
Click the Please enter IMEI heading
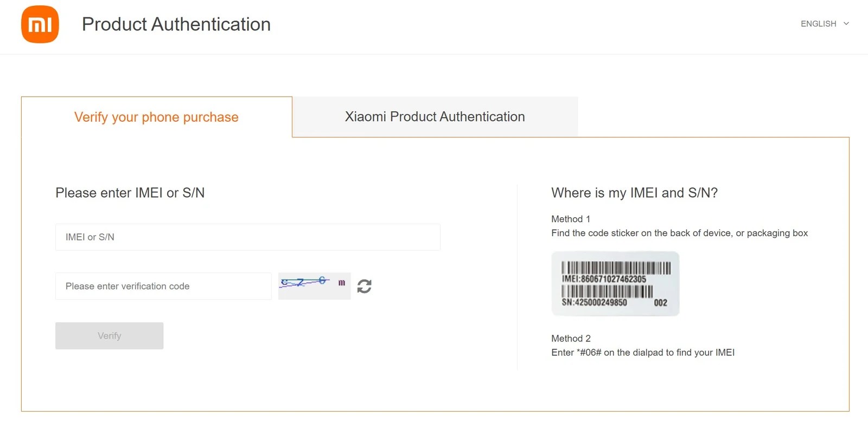tap(130, 193)
